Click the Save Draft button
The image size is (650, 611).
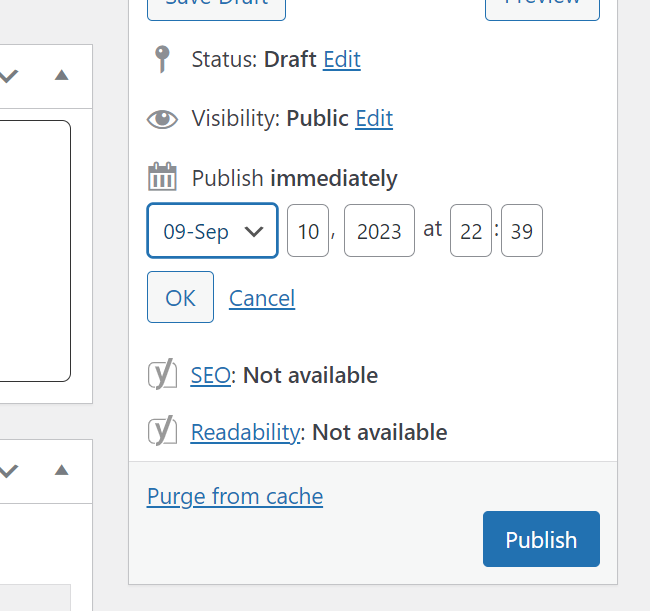(216, 8)
